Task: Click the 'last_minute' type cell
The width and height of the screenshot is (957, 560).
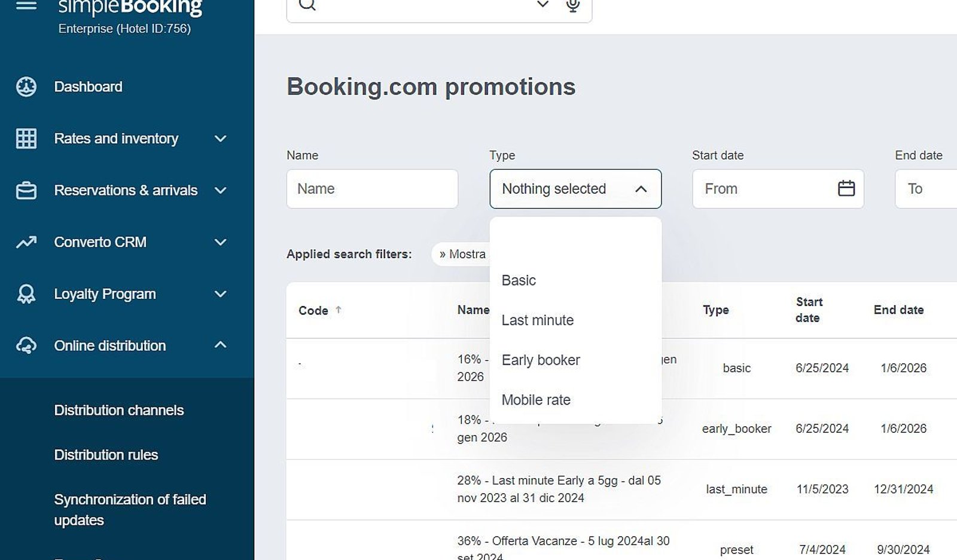Action: coord(736,489)
